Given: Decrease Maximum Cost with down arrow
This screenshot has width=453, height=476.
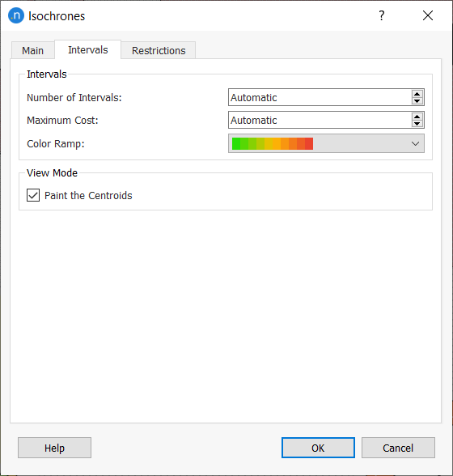Looking at the screenshot, I should coord(417,124).
